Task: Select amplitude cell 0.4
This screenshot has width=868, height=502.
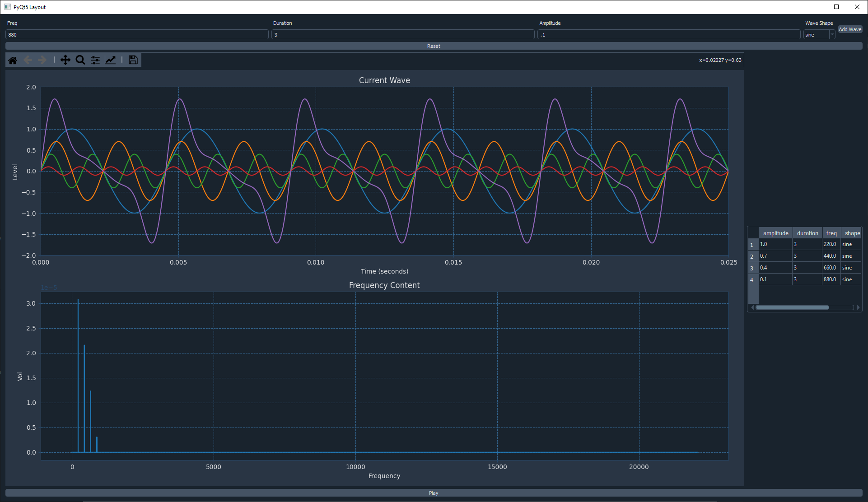Action: click(775, 268)
